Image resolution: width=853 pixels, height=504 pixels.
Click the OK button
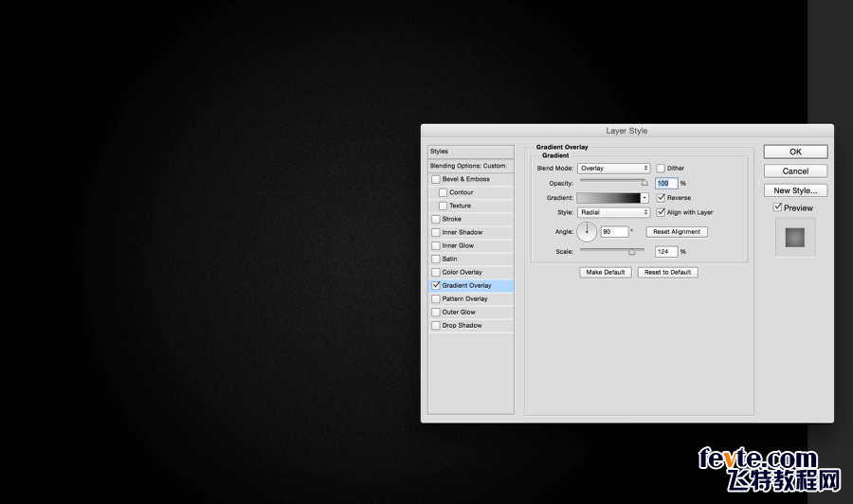point(795,152)
